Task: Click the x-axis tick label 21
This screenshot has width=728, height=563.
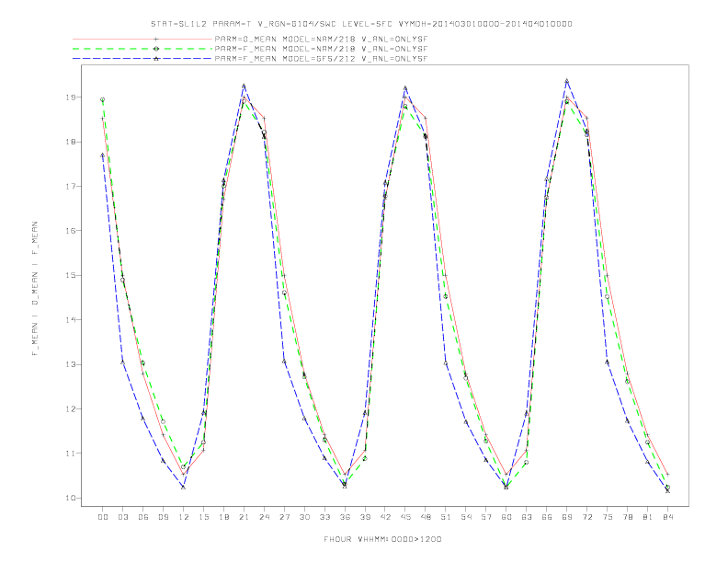Action: (x=244, y=517)
